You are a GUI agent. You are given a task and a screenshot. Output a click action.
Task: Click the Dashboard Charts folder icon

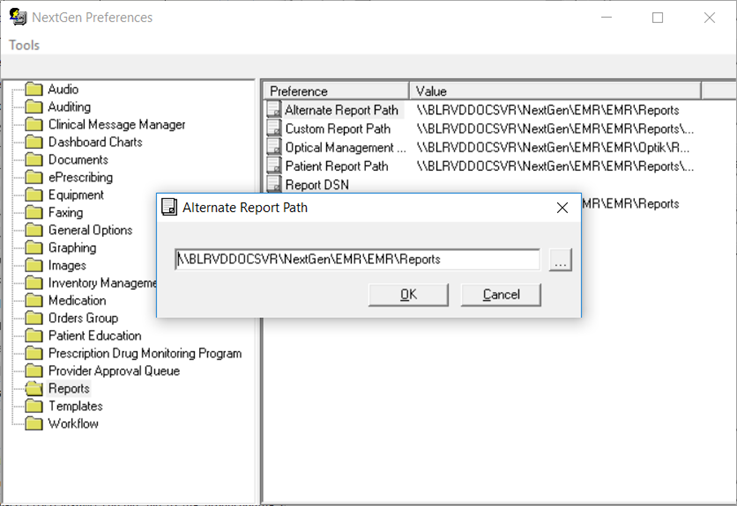(x=33, y=142)
